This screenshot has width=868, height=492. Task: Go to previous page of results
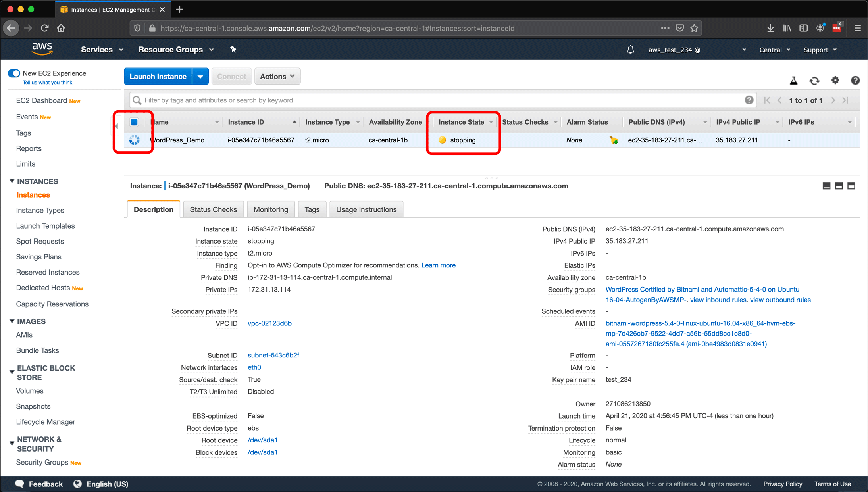pyautogui.click(x=779, y=100)
